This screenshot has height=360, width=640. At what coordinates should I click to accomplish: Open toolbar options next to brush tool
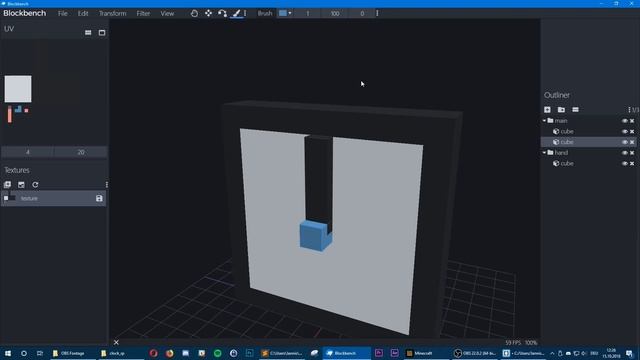[245, 13]
